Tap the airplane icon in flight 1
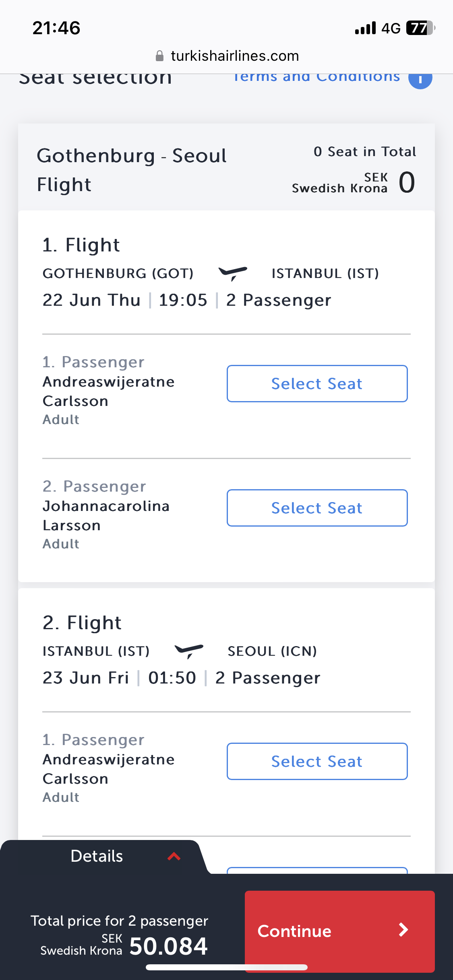Image resolution: width=453 pixels, height=980 pixels. 233,273
